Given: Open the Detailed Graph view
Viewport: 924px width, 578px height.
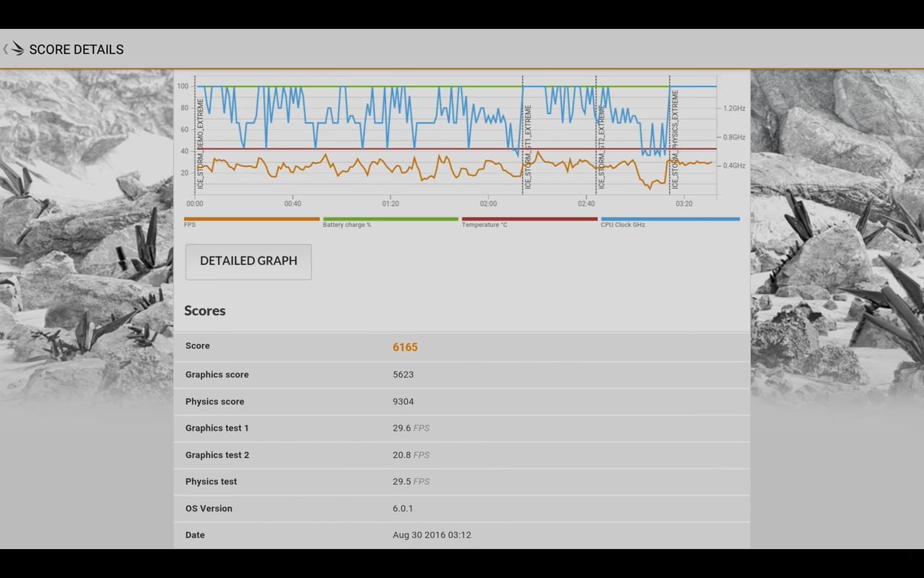Looking at the screenshot, I should 248,261.
